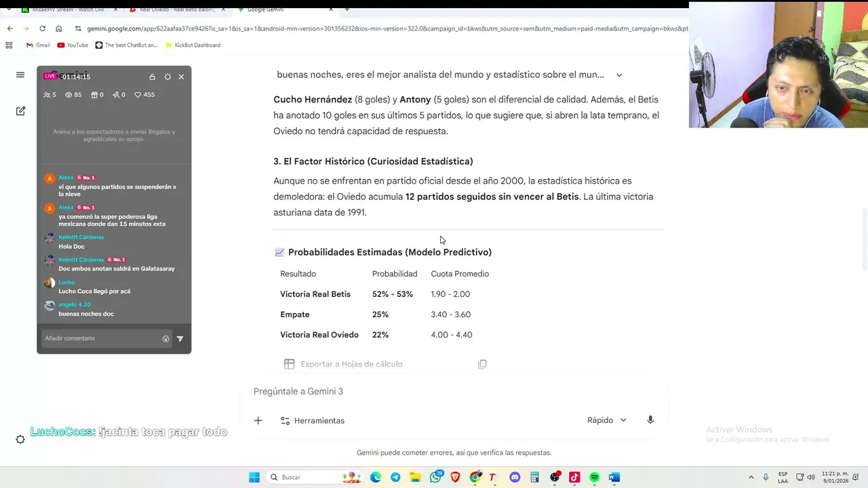Reload the current page

[42, 28]
